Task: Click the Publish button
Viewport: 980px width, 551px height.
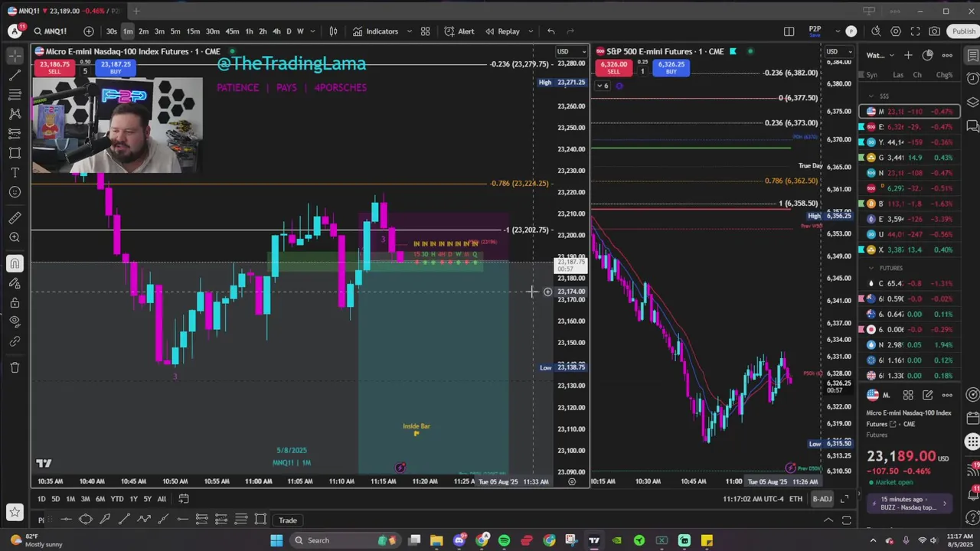Action: pyautogui.click(x=963, y=31)
